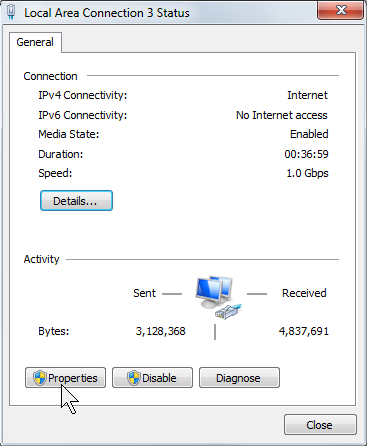Run Diagnose on this connection
The width and height of the screenshot is (367, 446).
tap(239, 378)
